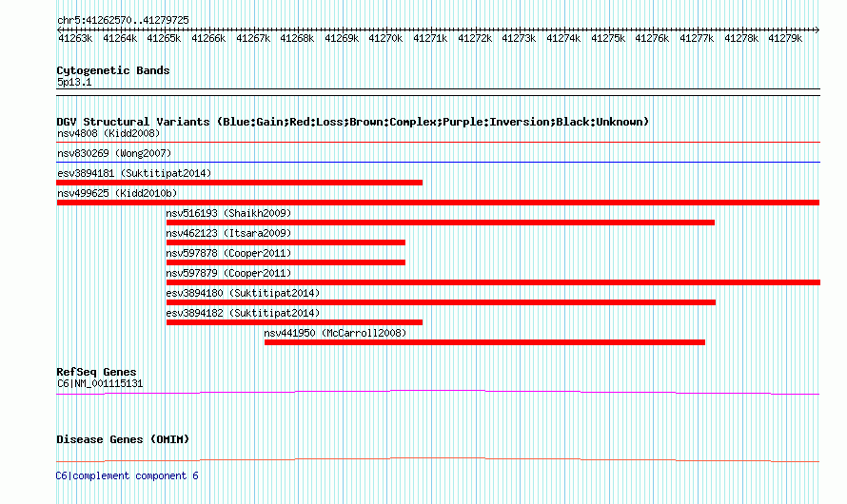The image size is (847, 504).
Task: Click the nsv597879 (Cooper2011) label
Action: pyautogui.click(x=228, y=273)
